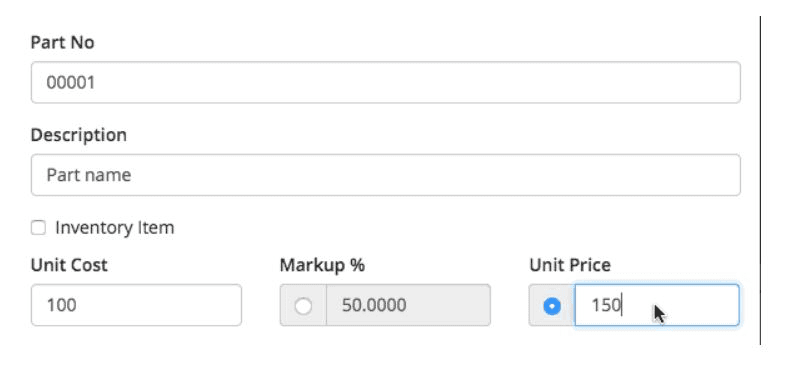Click the vertical divider line beside the form
The image size is (803, 380).
[x=760, y=180]
